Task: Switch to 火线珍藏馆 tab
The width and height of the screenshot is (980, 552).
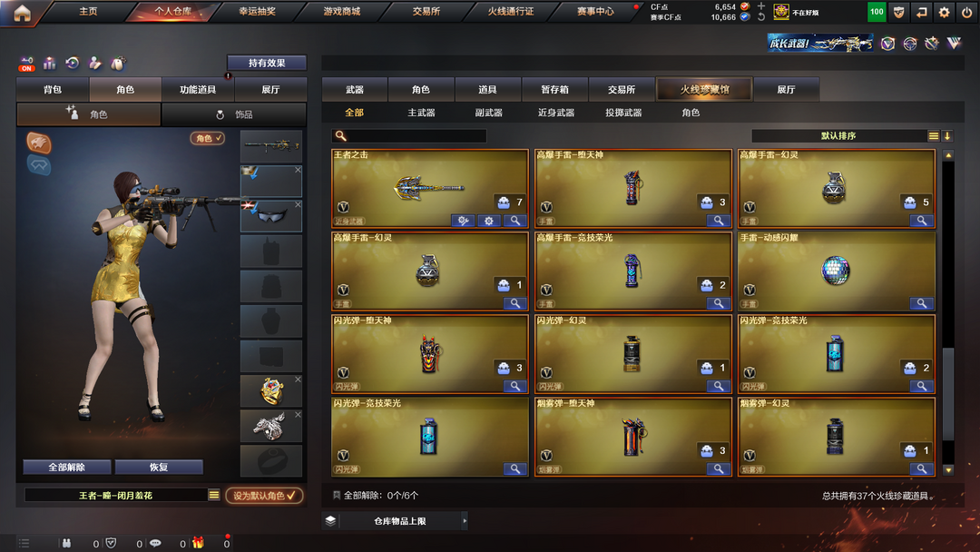Action: point(704,89)
